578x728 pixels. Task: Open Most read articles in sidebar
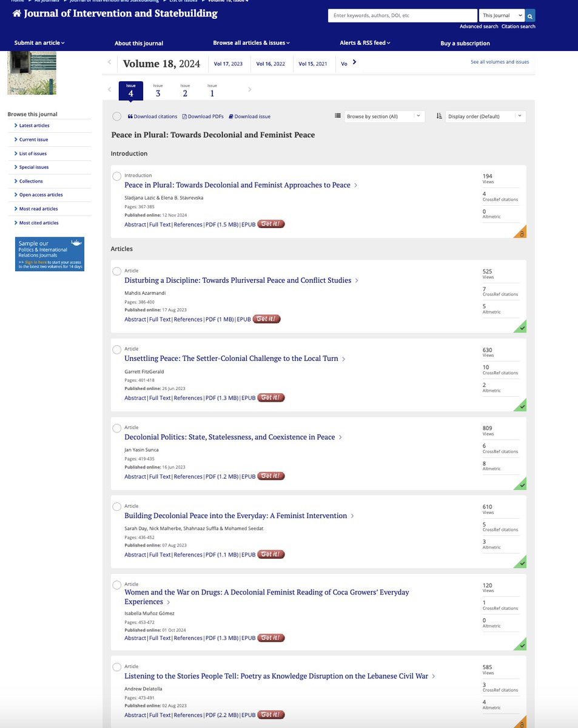pyautogui.click(x=38, y=209)
